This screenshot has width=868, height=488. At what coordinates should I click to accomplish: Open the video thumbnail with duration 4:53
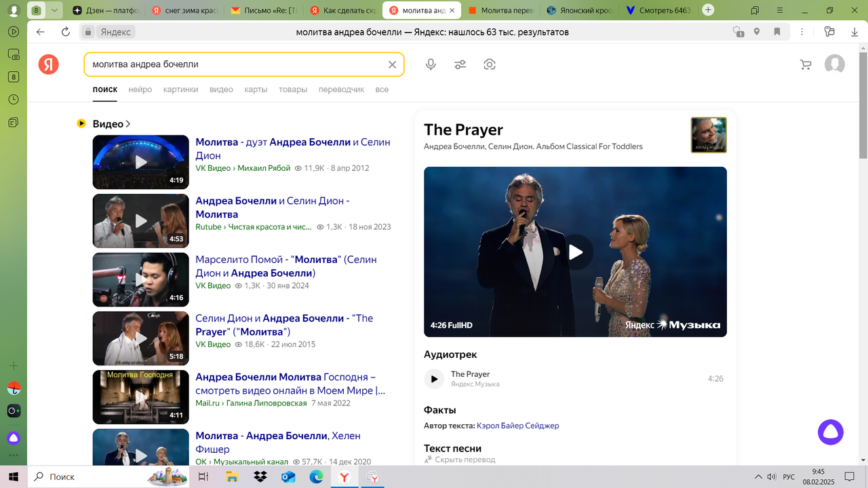pos(140,221)
